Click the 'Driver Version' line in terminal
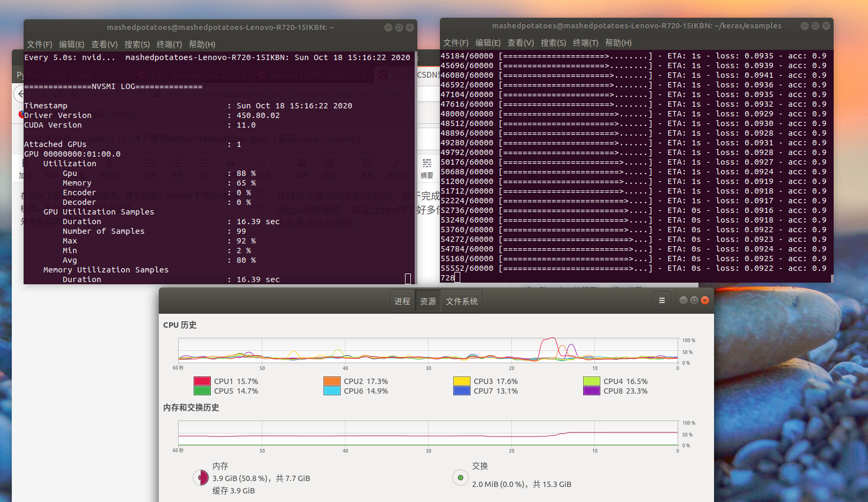 coord(152,115)
